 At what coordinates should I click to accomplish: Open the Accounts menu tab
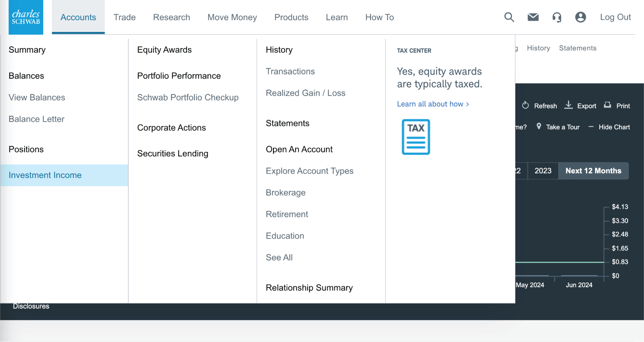(78, 17)
